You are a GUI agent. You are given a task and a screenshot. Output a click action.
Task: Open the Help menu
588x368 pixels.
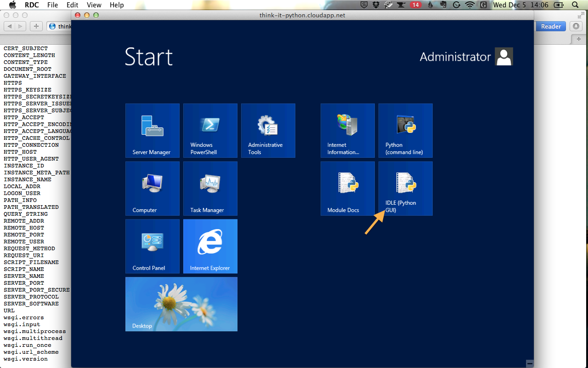pyautogui.click(x=117, y=5)
